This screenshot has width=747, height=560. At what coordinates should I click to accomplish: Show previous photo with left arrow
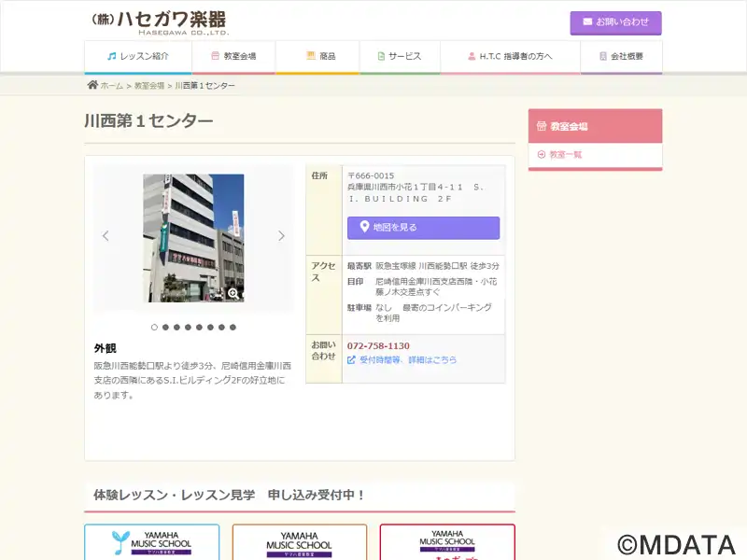pyautogui.click(x=106, y=236)
